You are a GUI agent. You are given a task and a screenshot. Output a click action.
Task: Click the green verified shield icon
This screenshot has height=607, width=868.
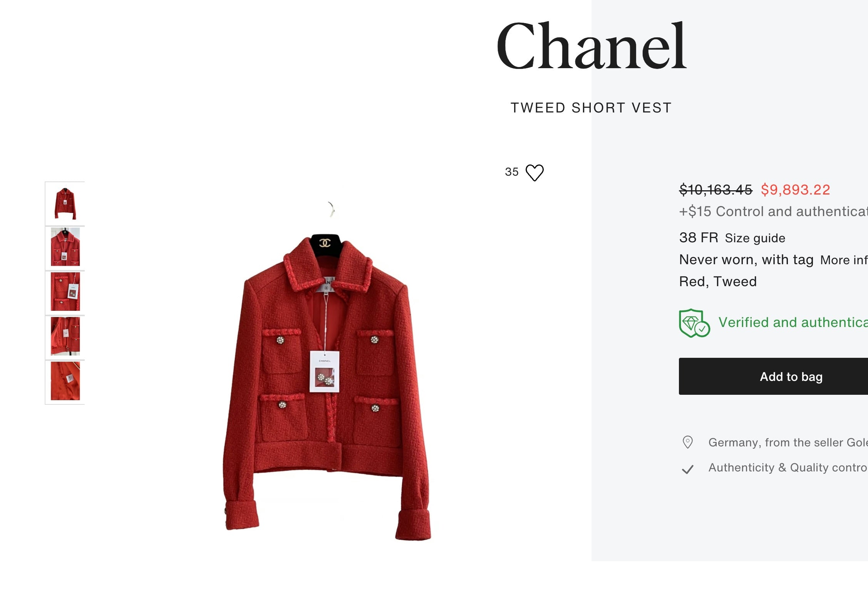(x=694, y=323)
